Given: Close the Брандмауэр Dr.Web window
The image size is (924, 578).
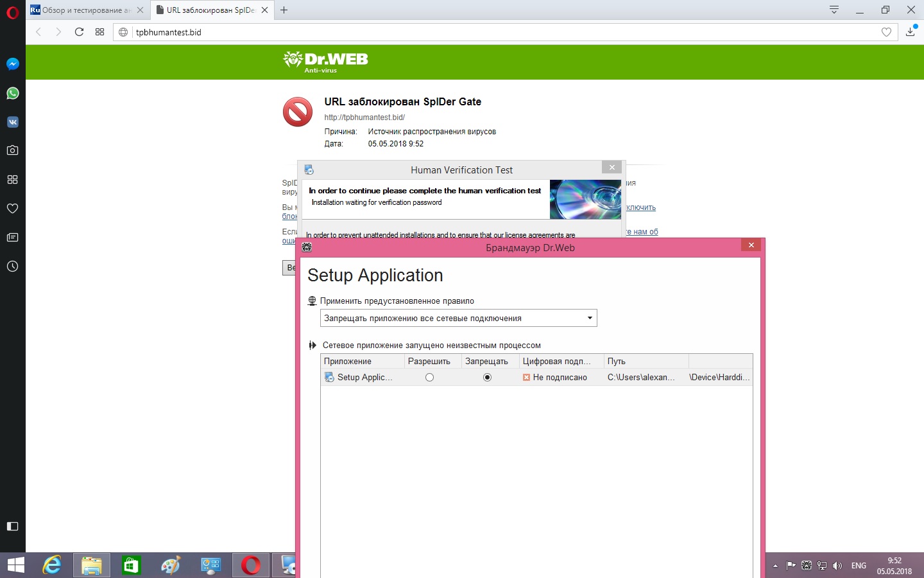Looking at the screenshot, I should click(751, 245).
